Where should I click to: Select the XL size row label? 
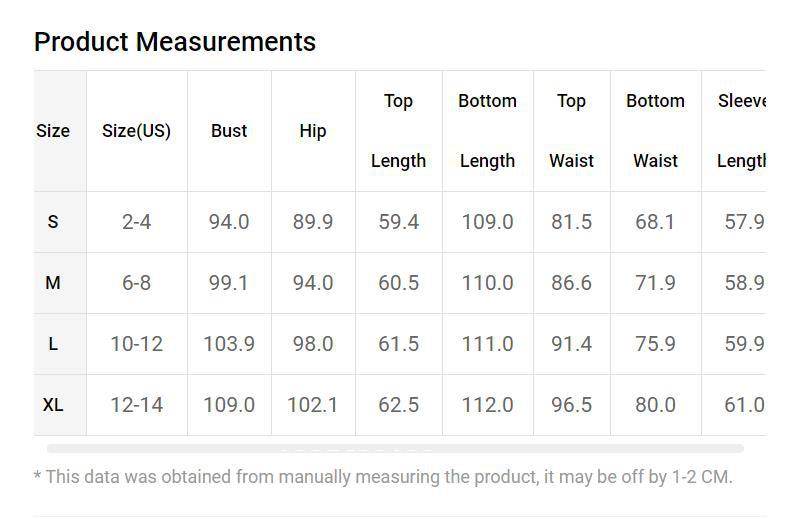[x=53, y=405]
